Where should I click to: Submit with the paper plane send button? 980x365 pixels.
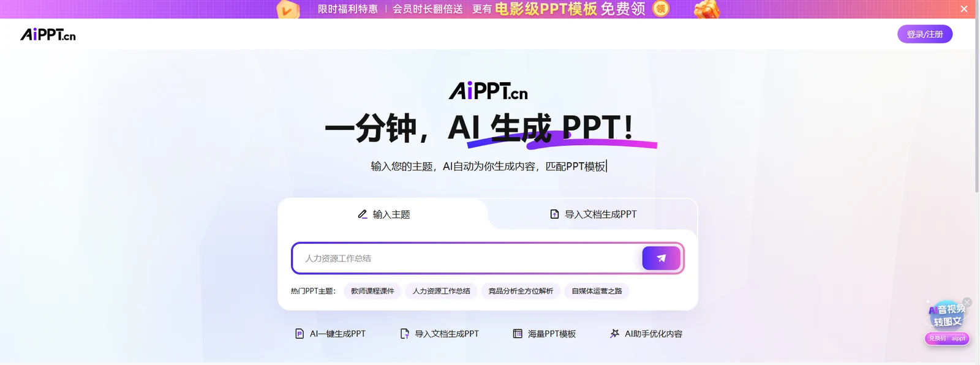point(661,258)
